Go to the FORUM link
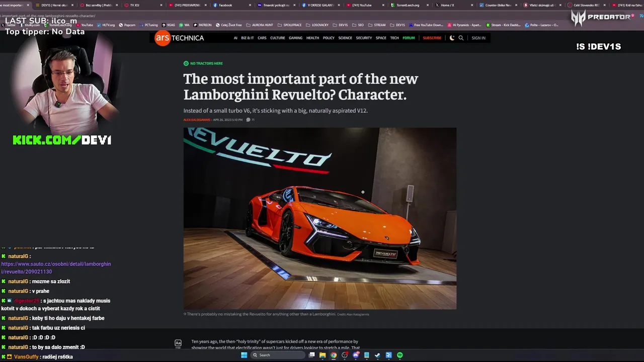 click(409, 38)
